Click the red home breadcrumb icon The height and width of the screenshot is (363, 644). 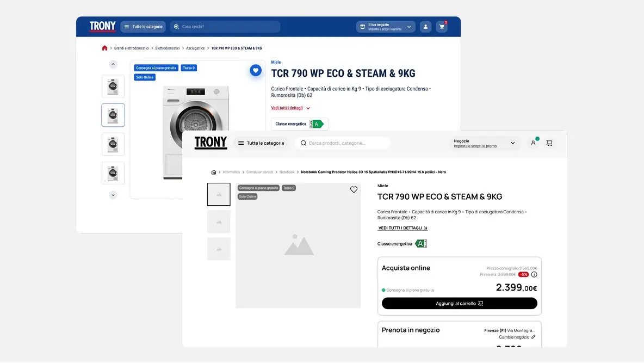(105, 48)
